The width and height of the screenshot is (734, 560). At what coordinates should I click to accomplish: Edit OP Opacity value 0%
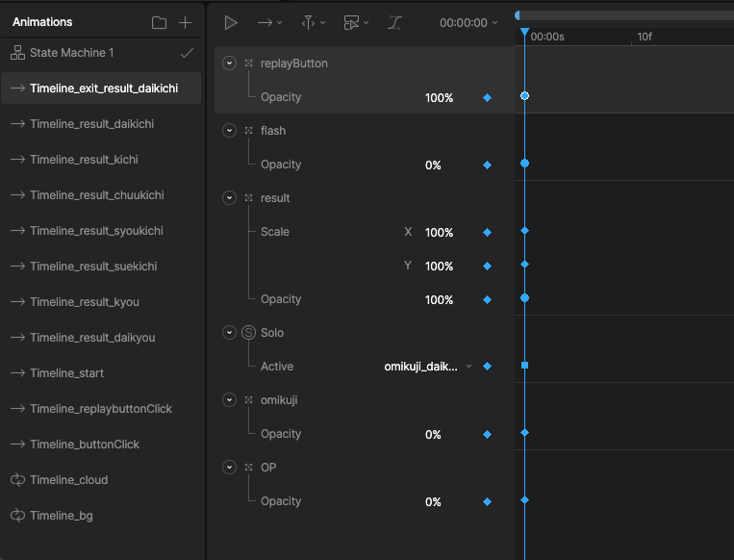(x=433, y=502)
